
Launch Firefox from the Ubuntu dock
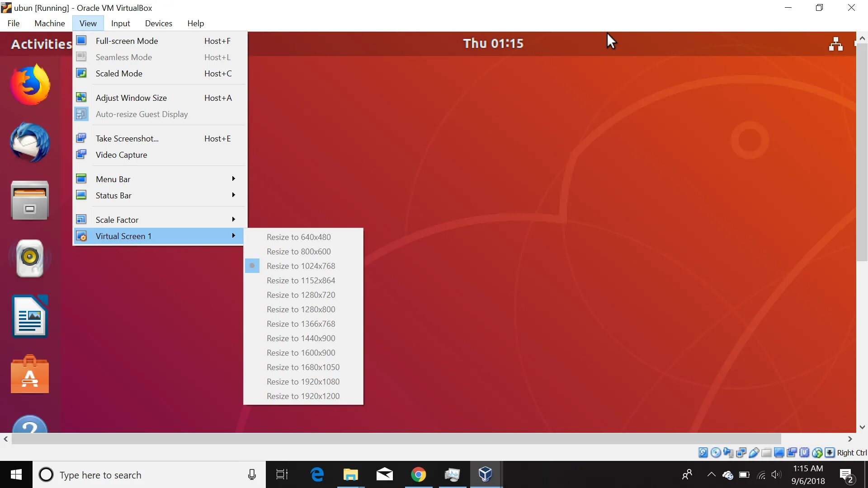click(30, 85)
